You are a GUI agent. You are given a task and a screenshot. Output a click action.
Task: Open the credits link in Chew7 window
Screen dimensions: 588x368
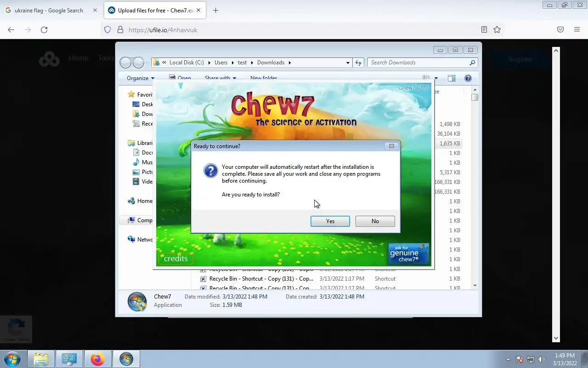point(175,259)
